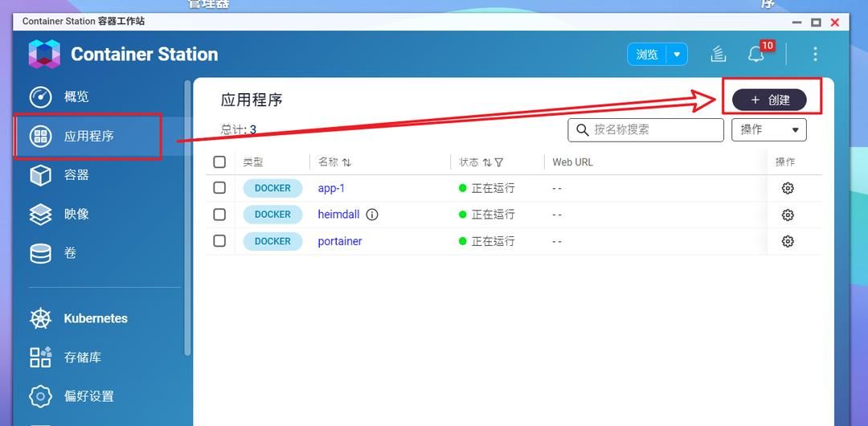Screen dimensions: 868x426
Task: Open the Preferences (偏好设置) gear icon
Action: coord(40,396)
